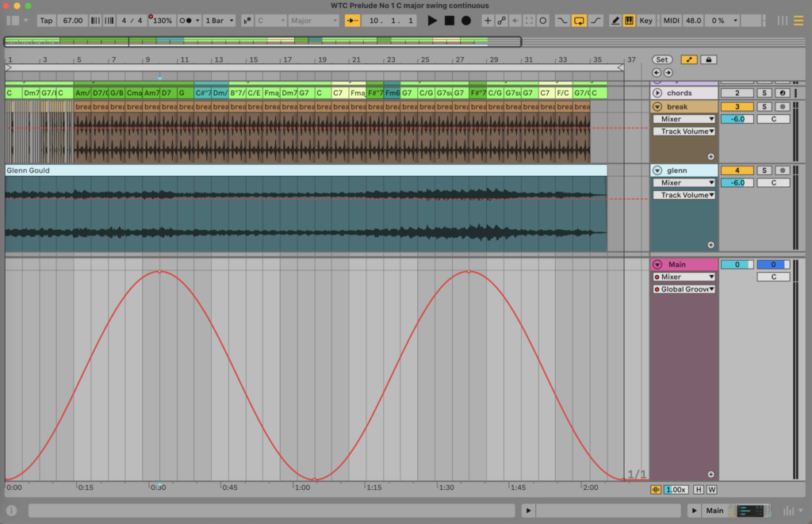Solo the chords track
Screen dimensions: 812x524
coord(764,94)
